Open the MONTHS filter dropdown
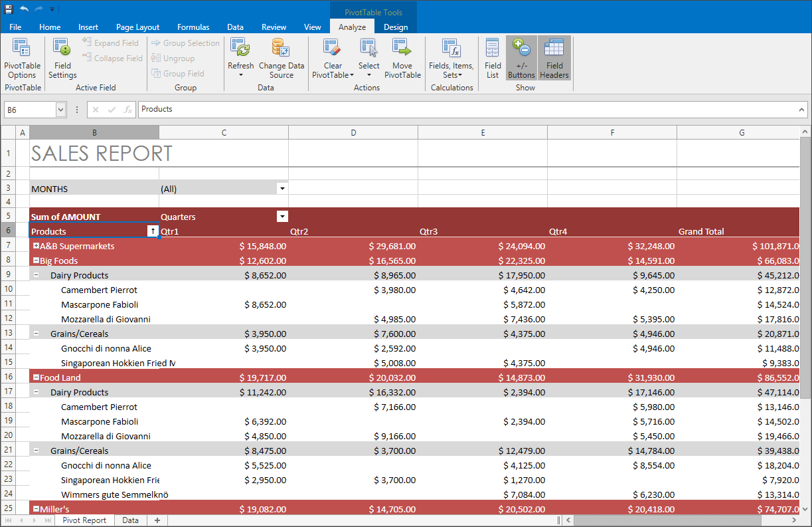 coord(283,189)
